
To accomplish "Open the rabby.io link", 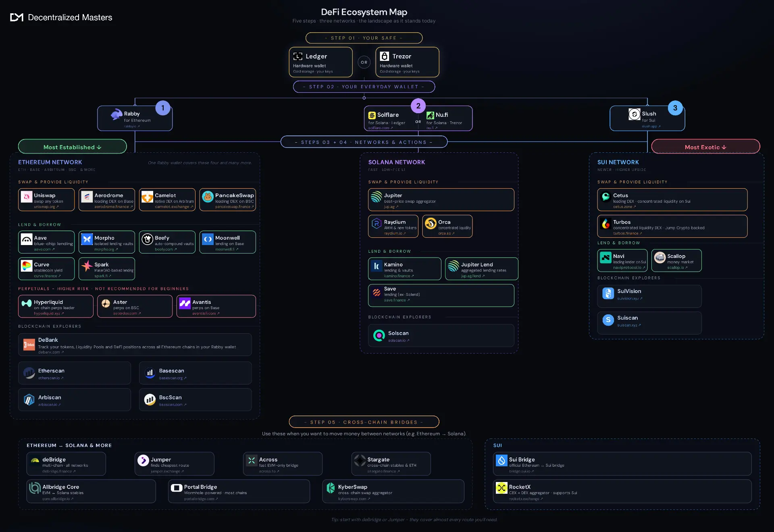I will pyautogui.click(x=132, y=126).
